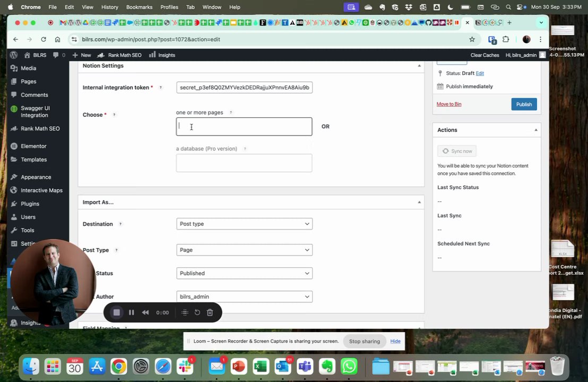Open Excel from the dock
The image size is (588, 382).
[261, 367]
